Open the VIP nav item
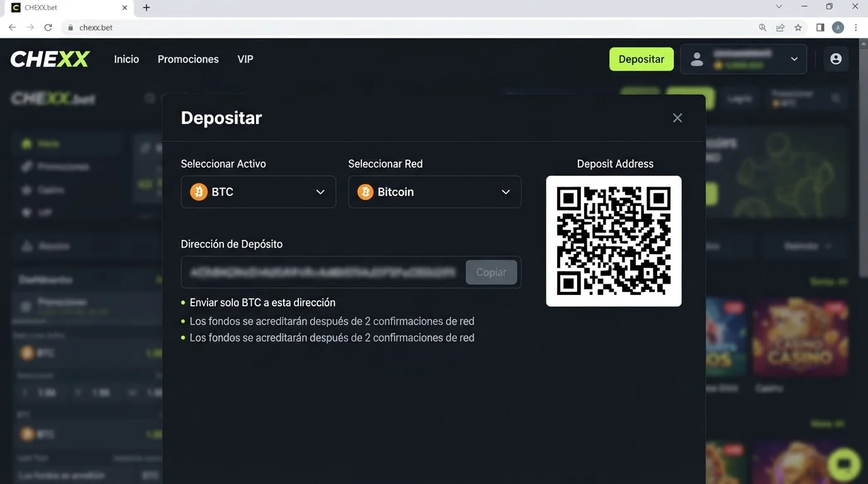868x484 pixels. [245, 59]
